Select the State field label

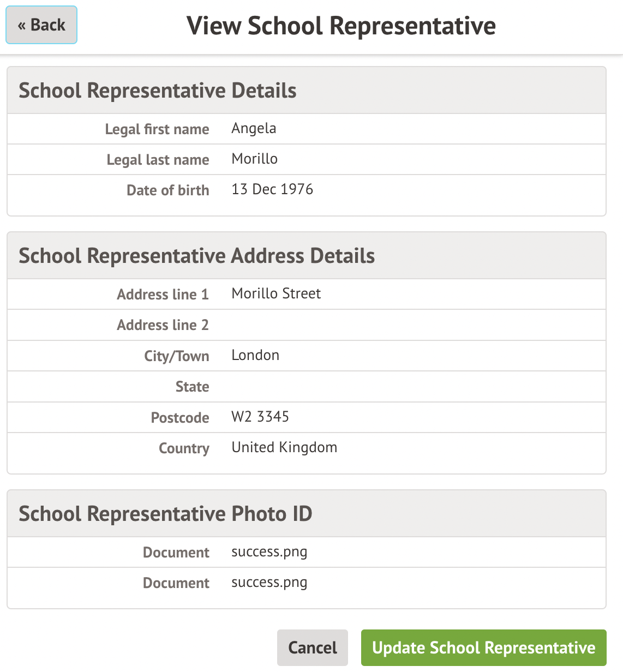(192, 387)
